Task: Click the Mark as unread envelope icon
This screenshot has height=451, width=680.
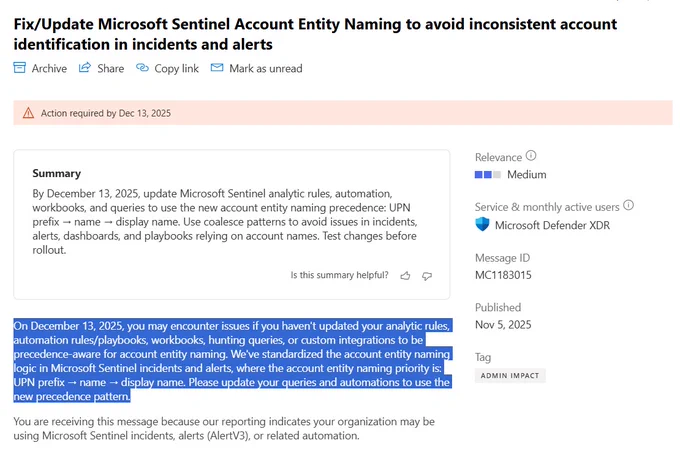Action: click(216, 68)
